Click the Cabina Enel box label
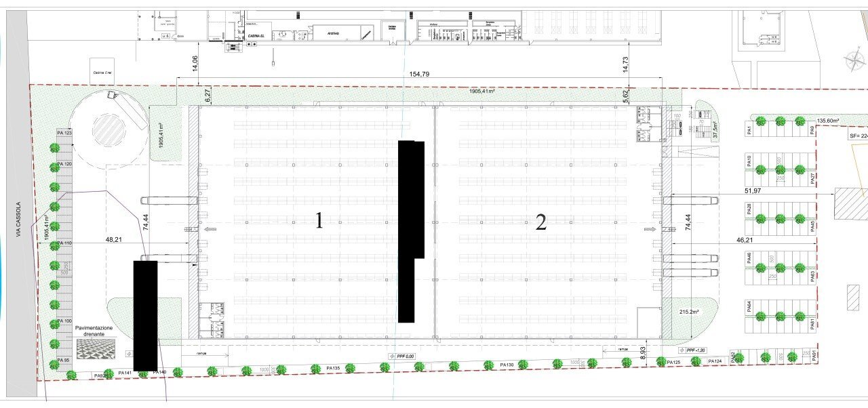Image resolution: width=868 pixels, height=408 pixels. pyautogui.click(x=102, y=71)
